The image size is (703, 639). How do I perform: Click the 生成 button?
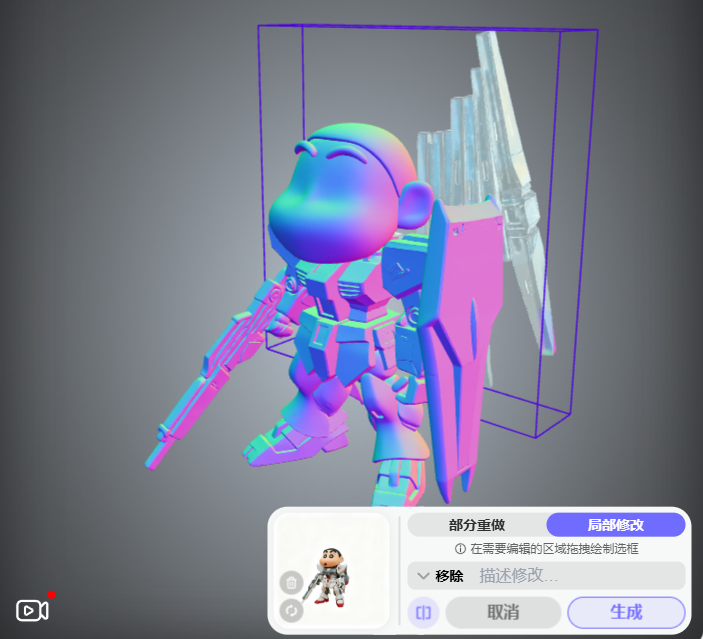tap(626, 612)
